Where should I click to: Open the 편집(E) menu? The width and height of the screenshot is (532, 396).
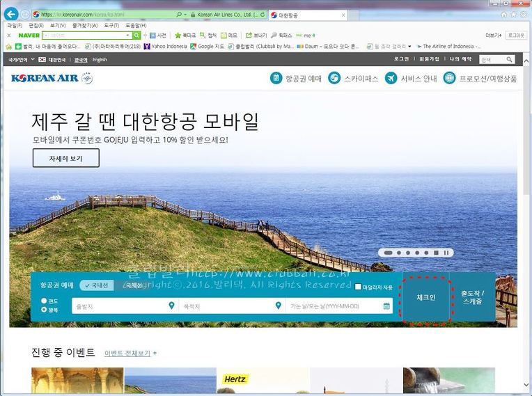pyautogui.click(x=36, y=26)
